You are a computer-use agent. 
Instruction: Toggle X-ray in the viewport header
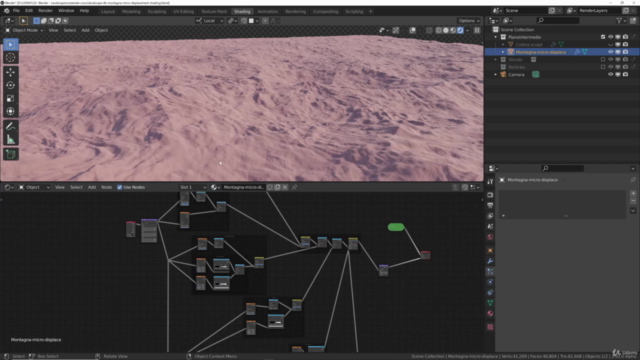coord(429,30)
